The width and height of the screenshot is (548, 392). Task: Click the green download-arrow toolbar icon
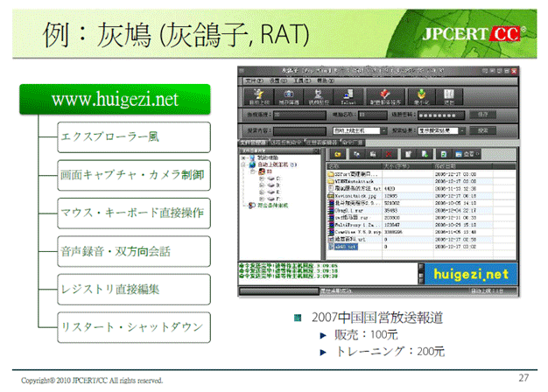(x=421, y=96)
